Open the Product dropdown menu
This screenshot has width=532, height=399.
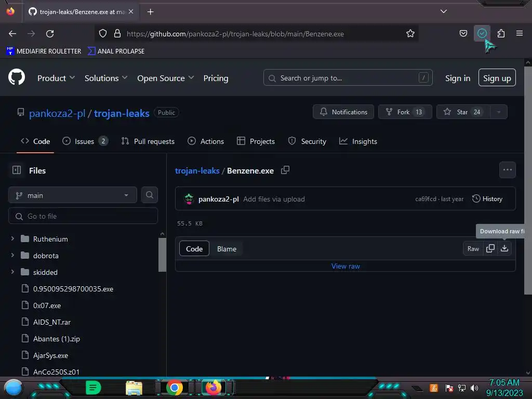(x=56, y=78)
